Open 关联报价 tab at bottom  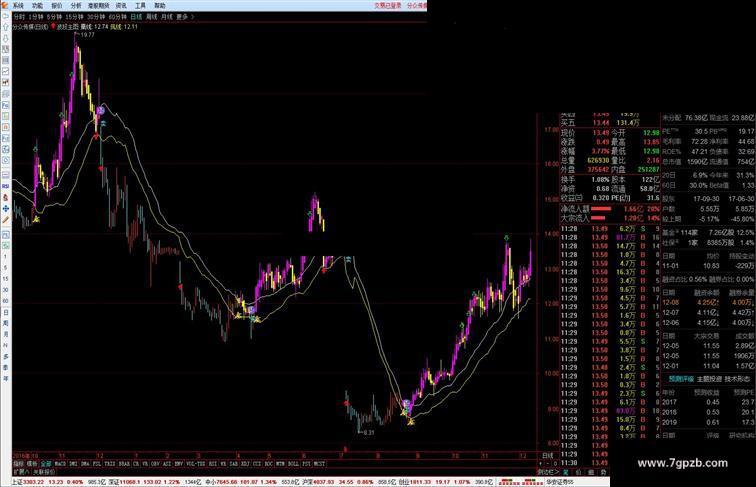coord(44,472)
